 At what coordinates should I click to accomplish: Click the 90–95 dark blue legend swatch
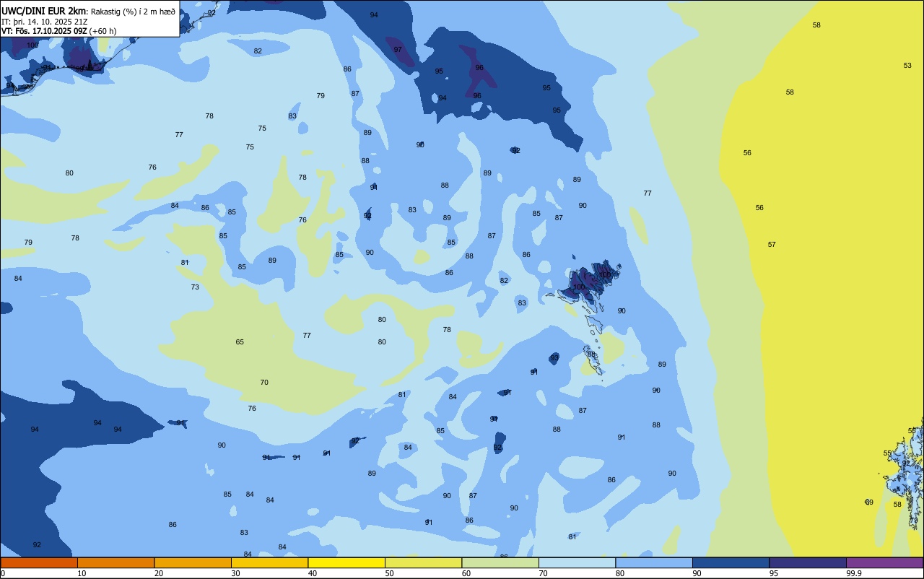[731, 562]
